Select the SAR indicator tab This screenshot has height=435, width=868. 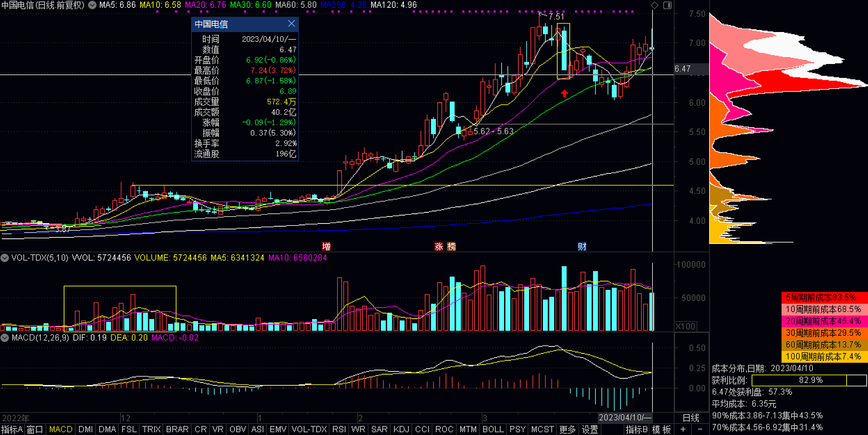[379, 429]
